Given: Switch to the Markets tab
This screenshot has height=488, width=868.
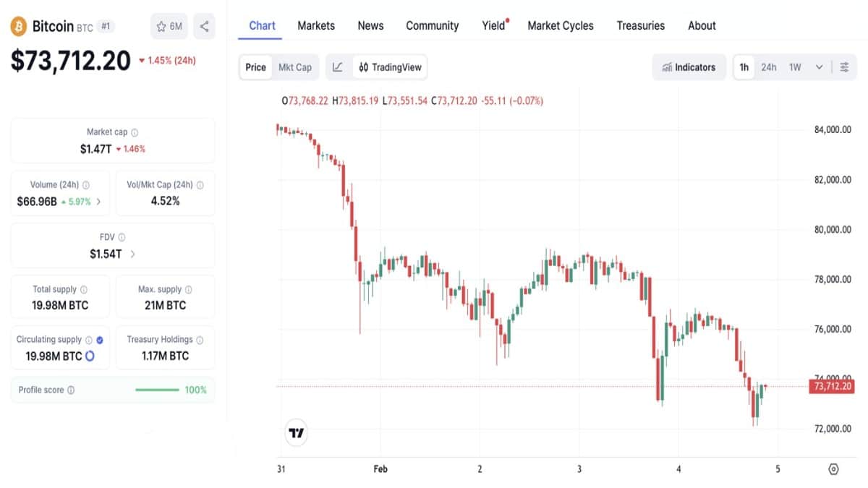Looking at the screenshot, I should [x=315, y=25].
